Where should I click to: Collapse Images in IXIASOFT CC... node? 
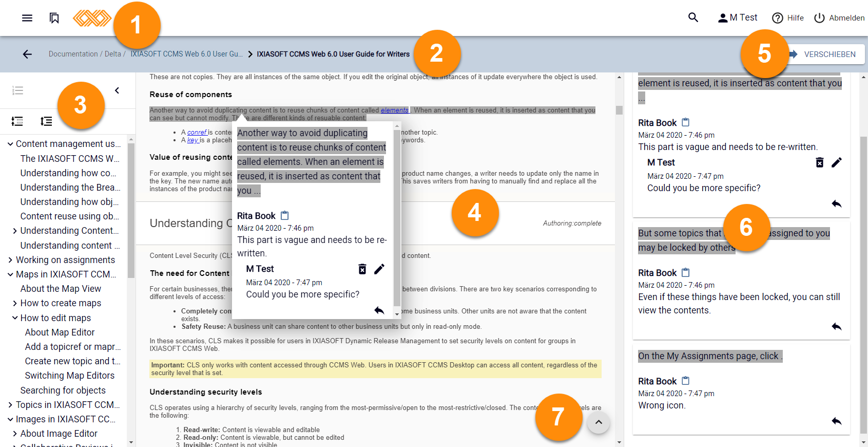10,419
